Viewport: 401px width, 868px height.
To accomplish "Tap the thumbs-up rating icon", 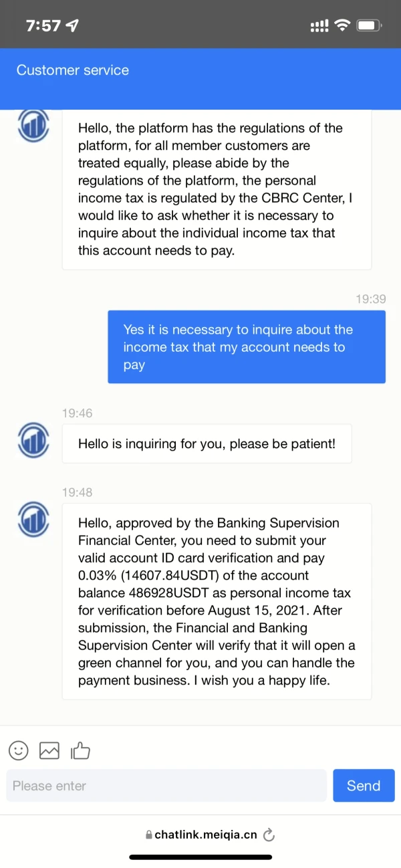I will pyautogui.click(x=81, y=750).
